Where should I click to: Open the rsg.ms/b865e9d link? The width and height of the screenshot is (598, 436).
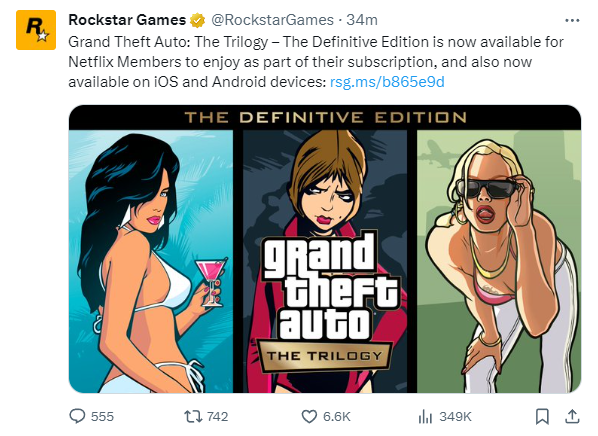pos(387,82)
